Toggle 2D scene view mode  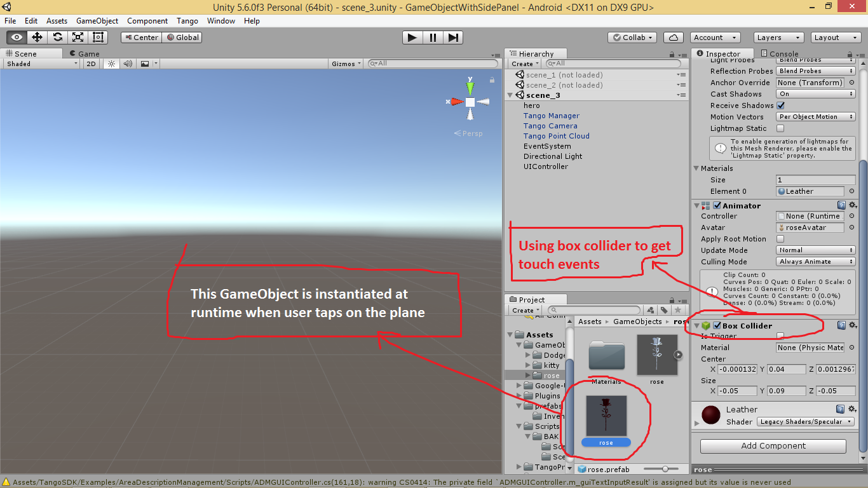tap(91, 64)
